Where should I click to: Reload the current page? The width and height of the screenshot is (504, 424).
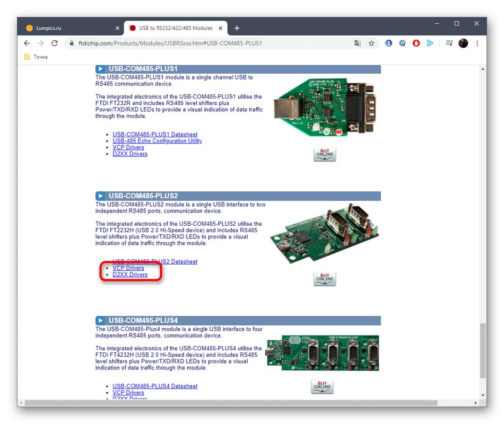[54, 43]
